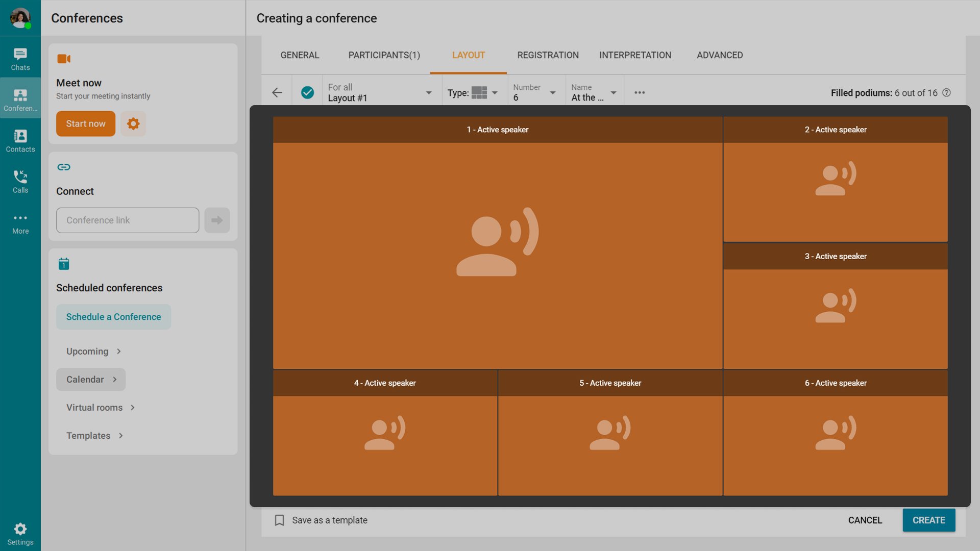
Task: Toggle Save as a template bookmark
Action: tap(279, 520)
